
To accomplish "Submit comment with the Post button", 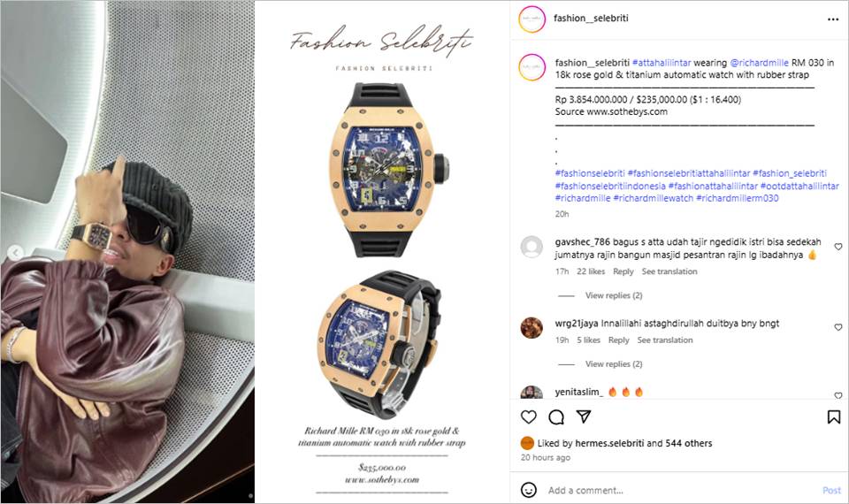I will 831,491.
